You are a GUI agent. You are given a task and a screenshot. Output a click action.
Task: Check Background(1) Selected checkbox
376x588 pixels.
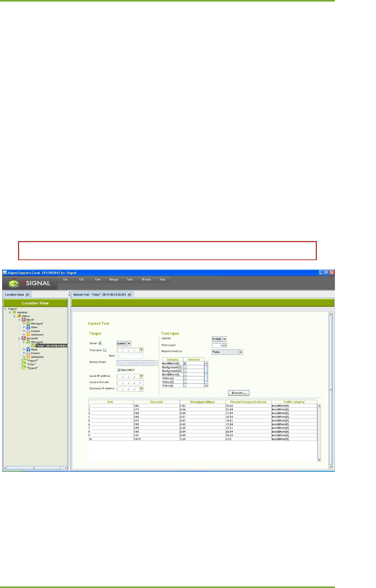click(x=185, y=367)
